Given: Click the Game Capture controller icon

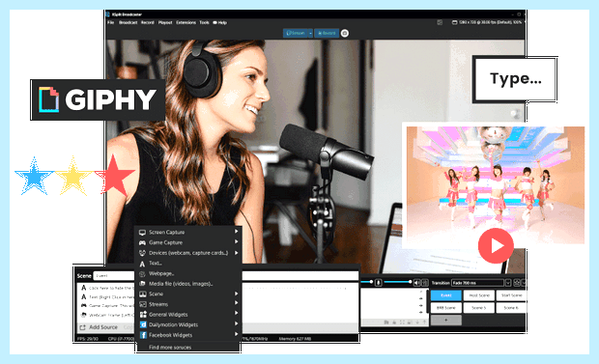Looking at the screenshot, I should pyautogui.click(x=142, y=242).
